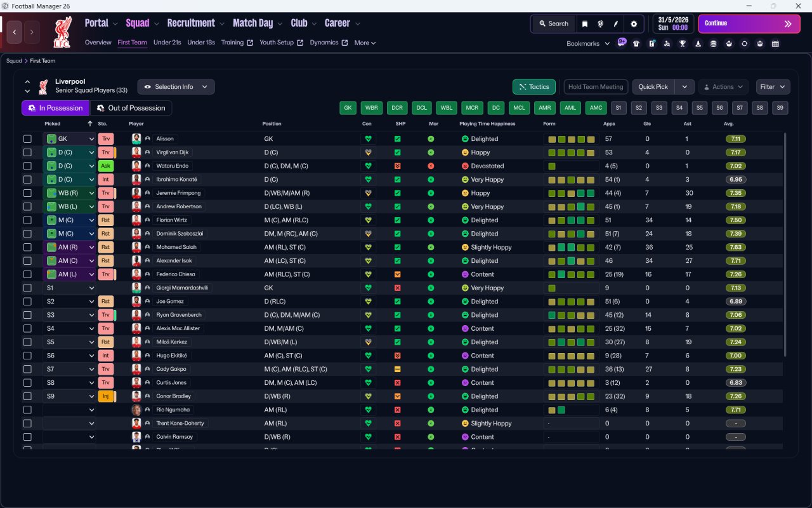Click the pencil edit icon in the top bar

615,23
